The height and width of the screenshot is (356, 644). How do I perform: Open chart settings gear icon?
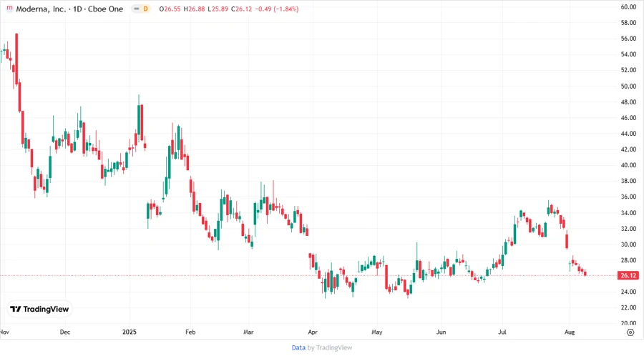point(630,332)
